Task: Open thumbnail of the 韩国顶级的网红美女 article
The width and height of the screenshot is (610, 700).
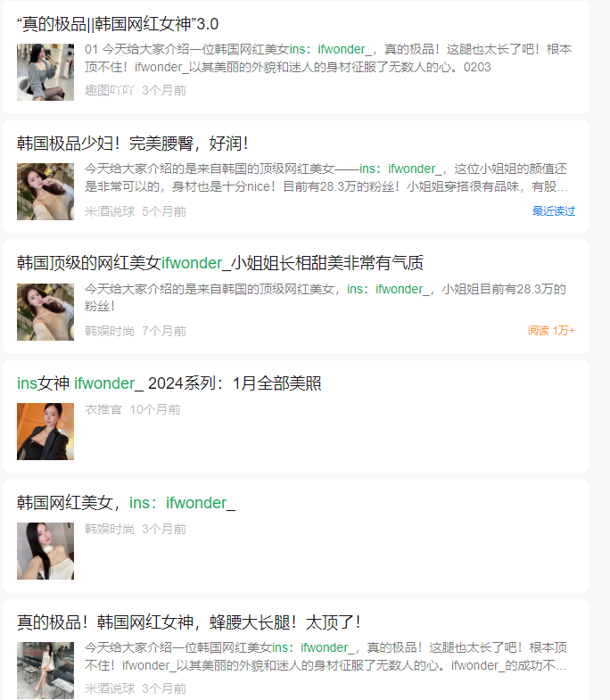Action: (x=45, y=312)
